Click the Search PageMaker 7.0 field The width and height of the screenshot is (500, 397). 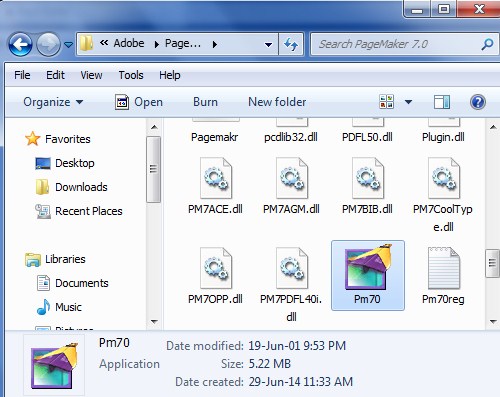click(404, 44)
